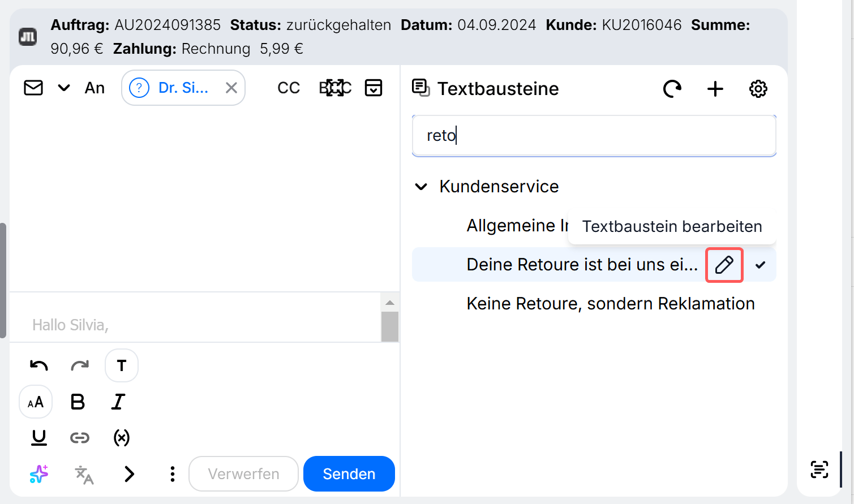Viewport: 854px width, 504px height.
Task: Click the Status value zurückgehalten
Action: click(x=338, y=25)
